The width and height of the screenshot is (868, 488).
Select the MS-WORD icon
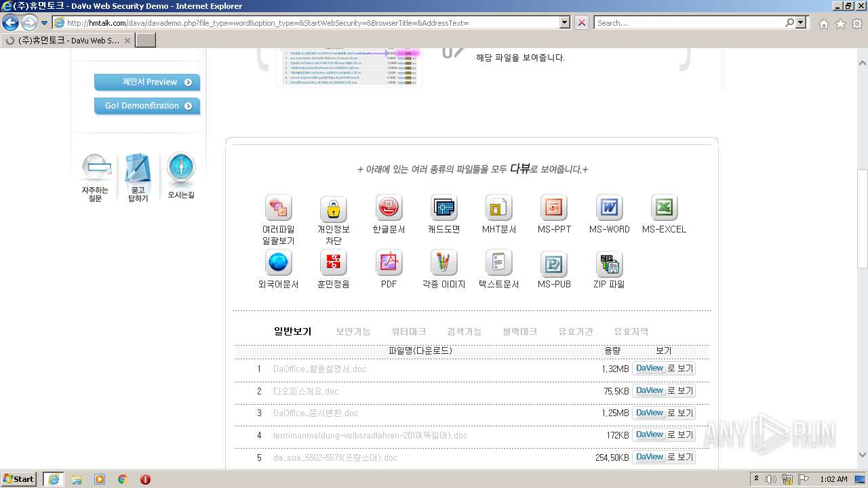(609, 208)
